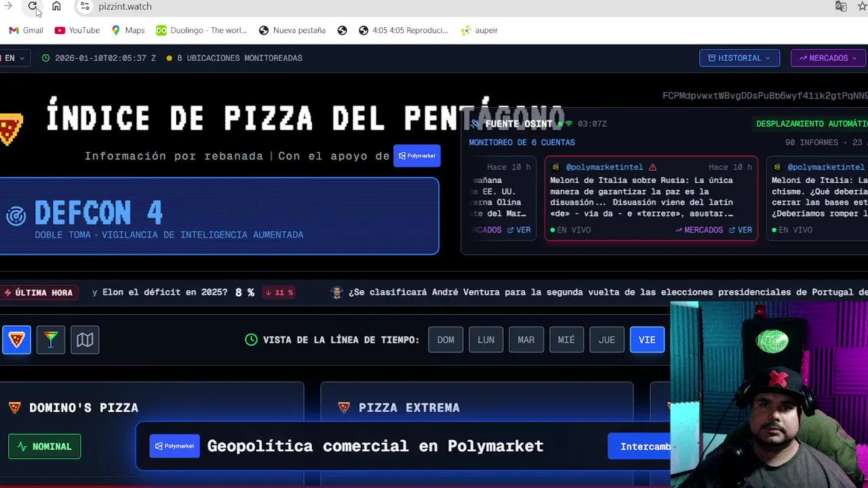Open VER link on Meloni Rusia card
The image size is (868, 488).
740,230
